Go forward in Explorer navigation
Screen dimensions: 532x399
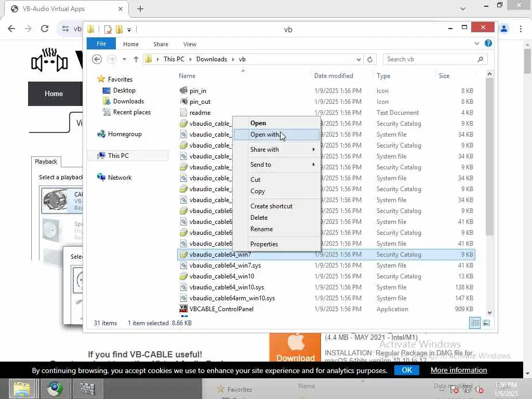[x=111, y=59]
